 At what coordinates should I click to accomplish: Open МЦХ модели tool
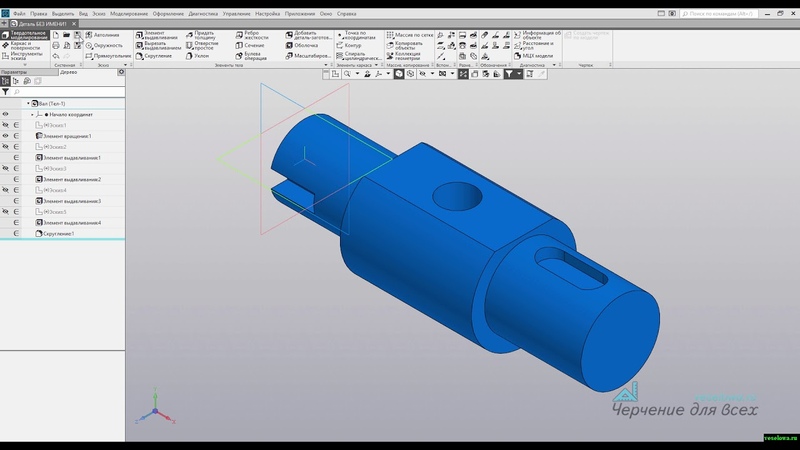[533, 56]
